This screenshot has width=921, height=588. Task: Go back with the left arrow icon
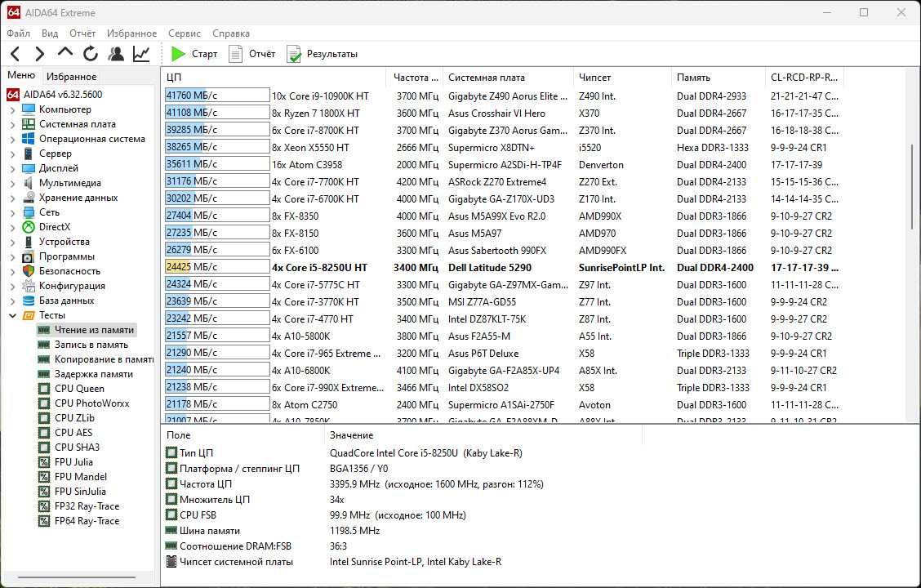(x=16, y=54)
